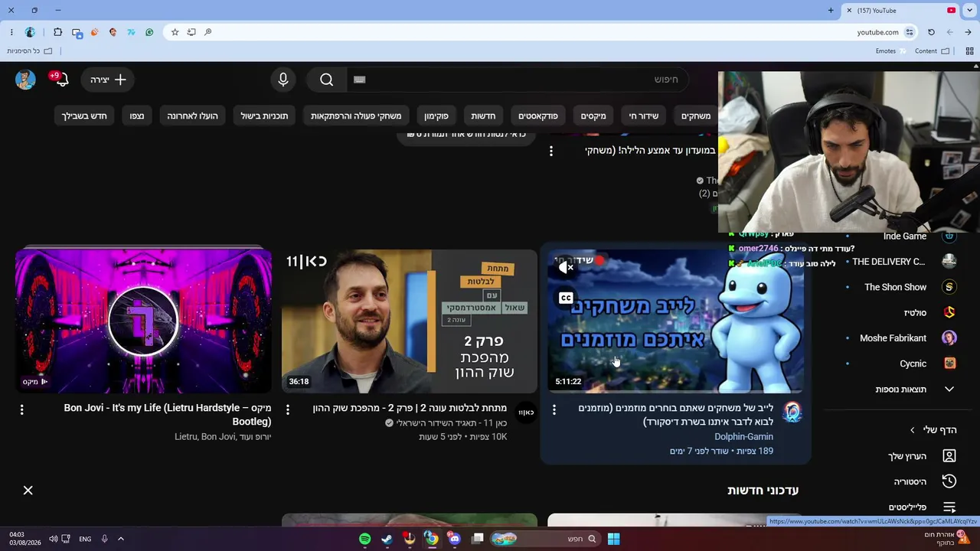
Task: Open a new browser tab
Action: (831, 11)
